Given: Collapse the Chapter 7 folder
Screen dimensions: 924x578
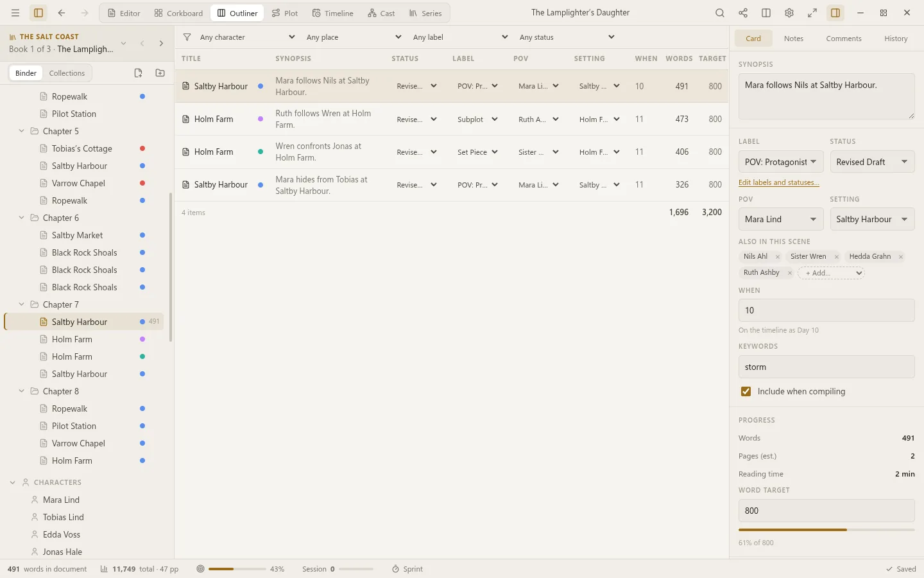Looking at the screenshot, I should coord(21,304).
